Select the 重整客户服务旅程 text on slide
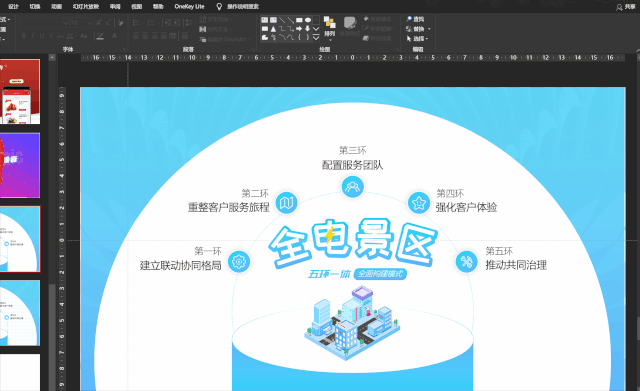 [x=229, y=207]
